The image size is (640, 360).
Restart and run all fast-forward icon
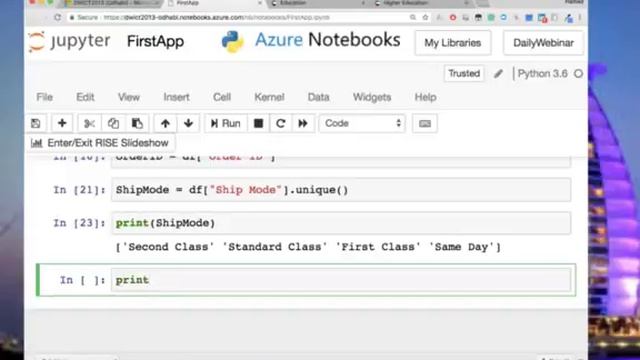click(x=303, y=123)
